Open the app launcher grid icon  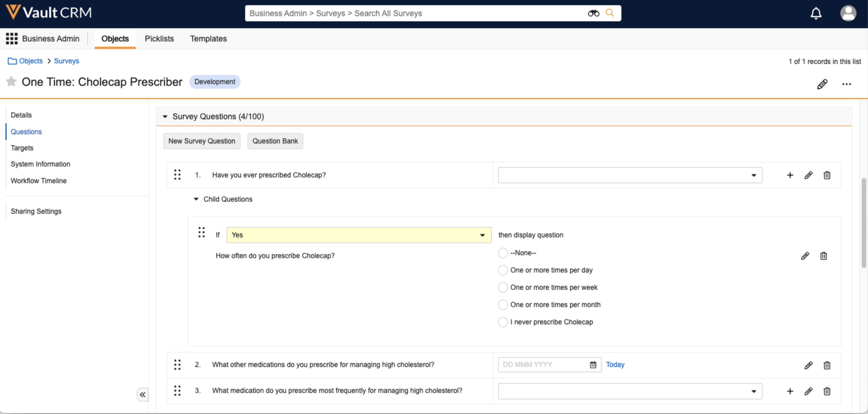(x=12, y=39)
